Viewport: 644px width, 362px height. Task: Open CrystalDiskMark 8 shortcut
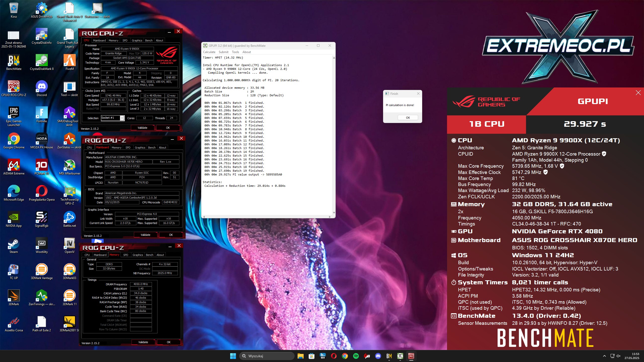pyautogui.click(x=42, y=63)
